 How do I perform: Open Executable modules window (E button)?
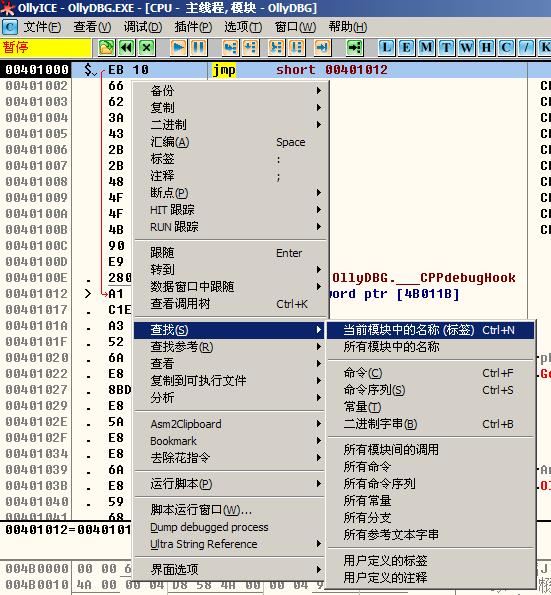[406, 48]
